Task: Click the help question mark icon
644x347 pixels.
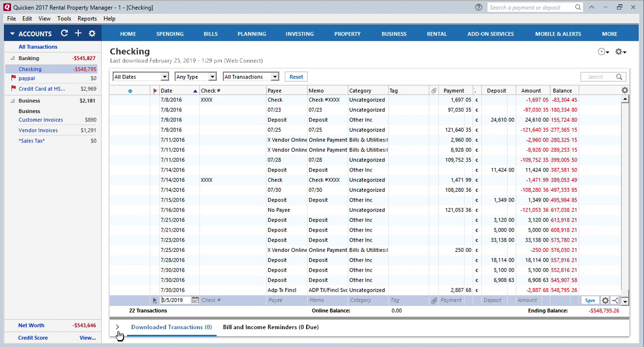Action: pos(478,7)
